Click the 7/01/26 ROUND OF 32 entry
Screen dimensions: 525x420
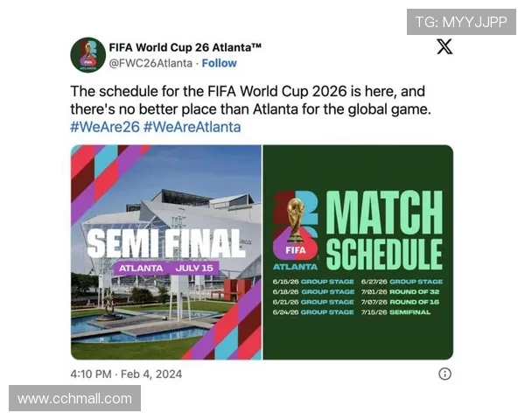click(x=400, y=291)
